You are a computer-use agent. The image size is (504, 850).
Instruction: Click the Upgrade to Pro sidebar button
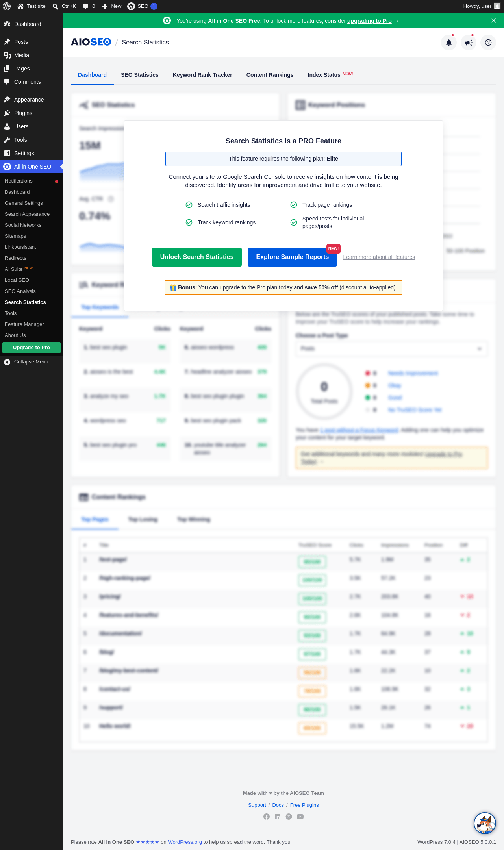pos(31,348)
